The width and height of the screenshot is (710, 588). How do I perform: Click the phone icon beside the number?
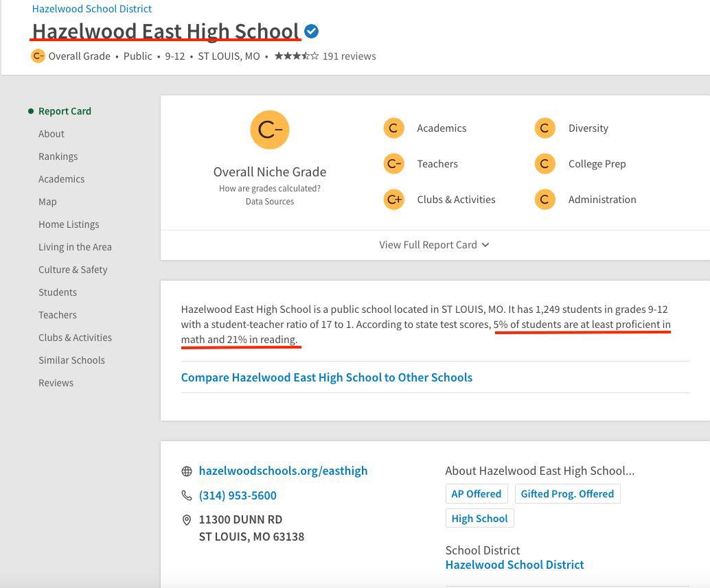tap(187, 495)
